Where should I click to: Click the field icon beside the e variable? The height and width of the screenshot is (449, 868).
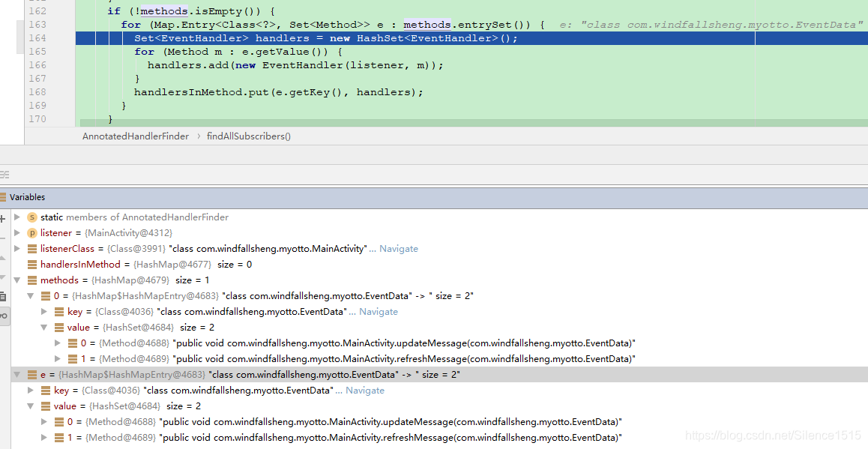point(32,375)
